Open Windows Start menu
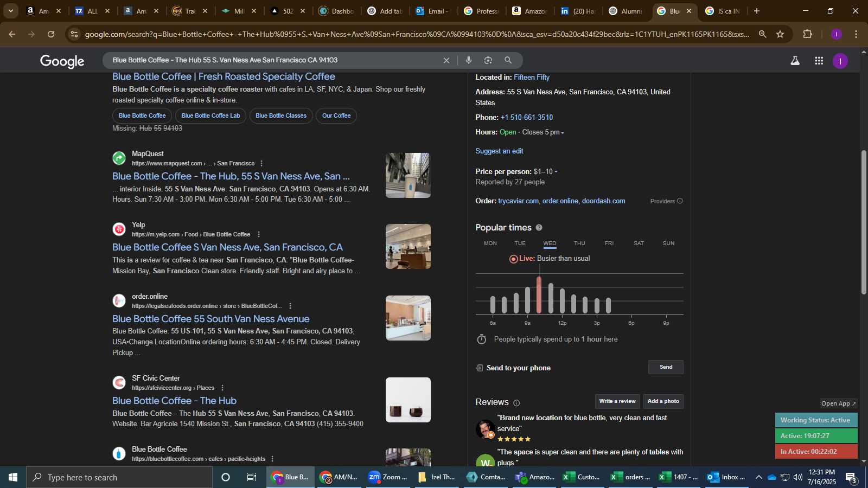 [13, 477]
